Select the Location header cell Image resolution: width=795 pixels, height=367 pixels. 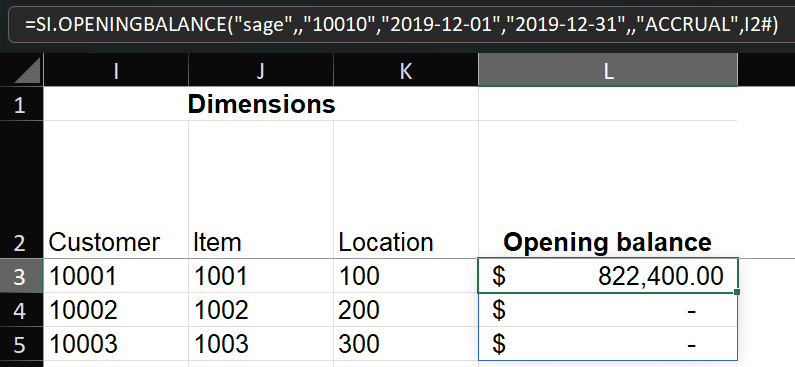406,190
